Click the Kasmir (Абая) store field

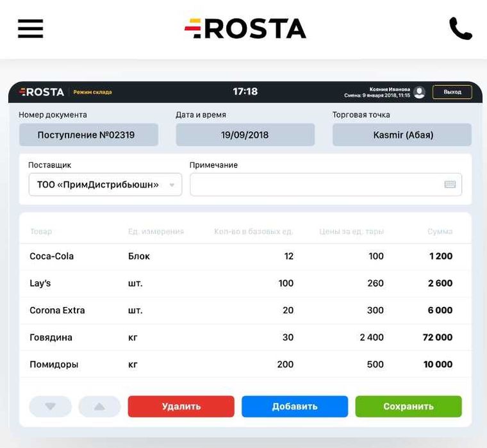pyautogui.click(x=402, y=135)
